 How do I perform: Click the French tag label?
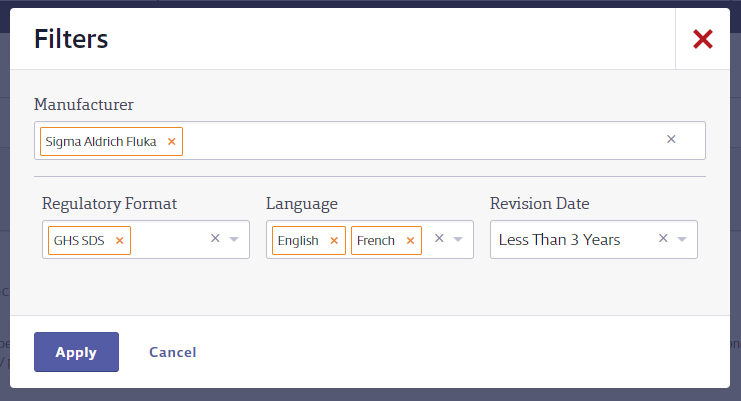[x=376, y=240]
